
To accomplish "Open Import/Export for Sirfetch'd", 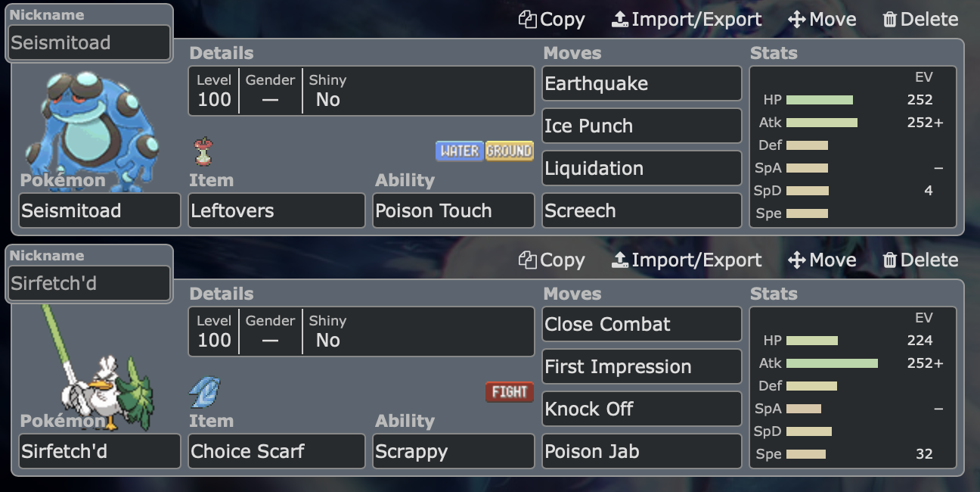I will (x=687, y=260).
